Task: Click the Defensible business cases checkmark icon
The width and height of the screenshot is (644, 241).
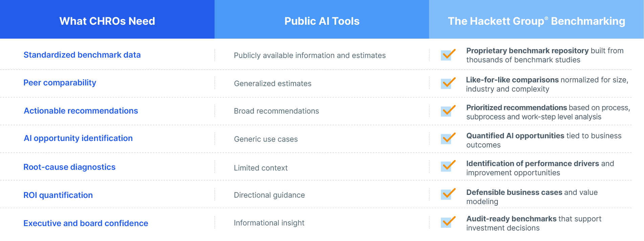Action: 448,194
